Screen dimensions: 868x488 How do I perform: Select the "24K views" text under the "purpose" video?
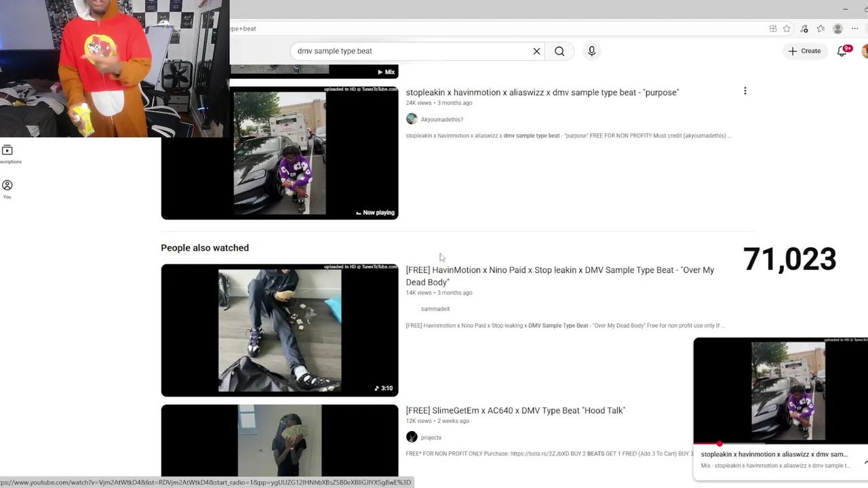418,103
